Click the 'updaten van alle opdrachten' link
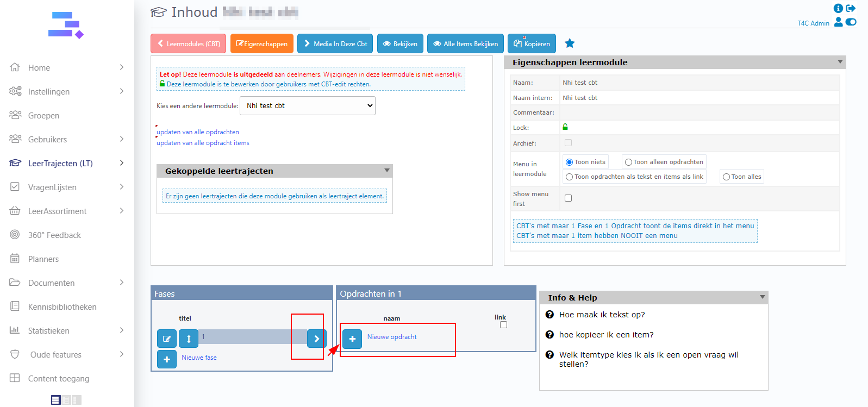Viewport: 868px width, 407px height. [x=198, y=132]
